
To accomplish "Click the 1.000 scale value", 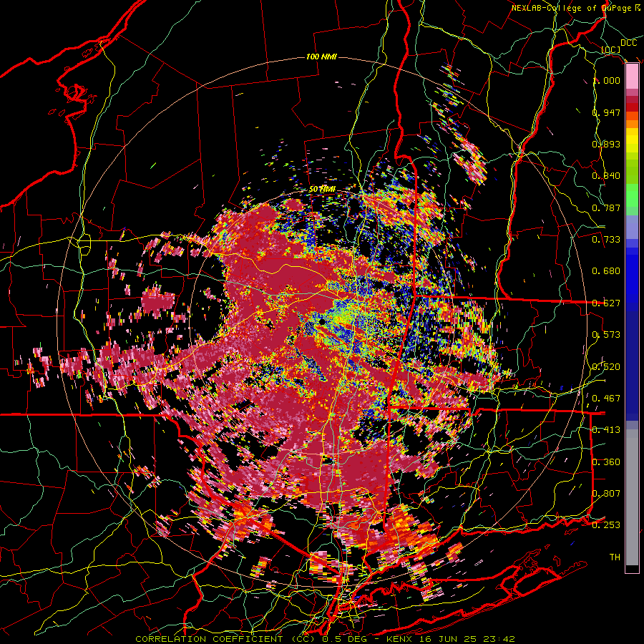I will [606, 80].
